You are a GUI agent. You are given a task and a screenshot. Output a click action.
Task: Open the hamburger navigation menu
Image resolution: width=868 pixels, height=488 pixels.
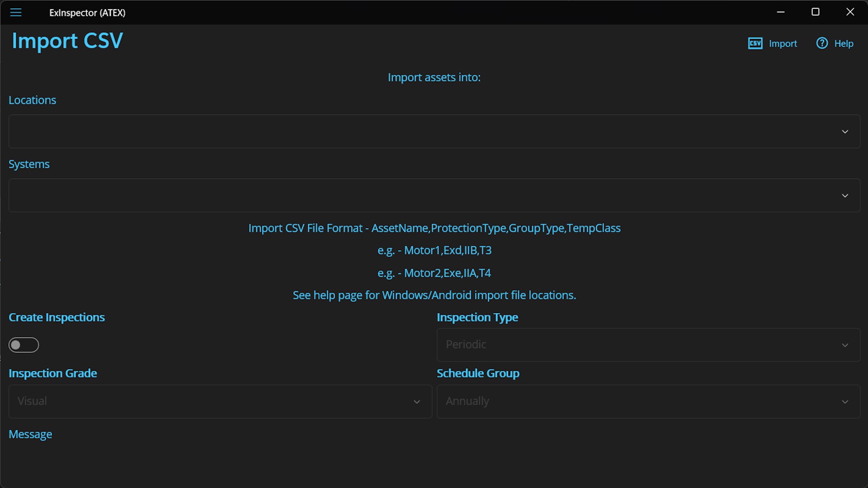coord(16,13)
